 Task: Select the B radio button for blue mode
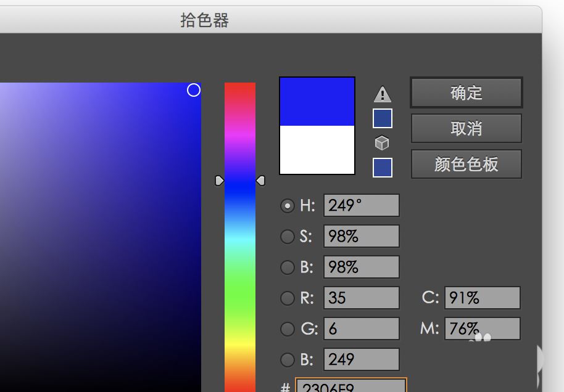pyautogui.click(x=287, y=359)
